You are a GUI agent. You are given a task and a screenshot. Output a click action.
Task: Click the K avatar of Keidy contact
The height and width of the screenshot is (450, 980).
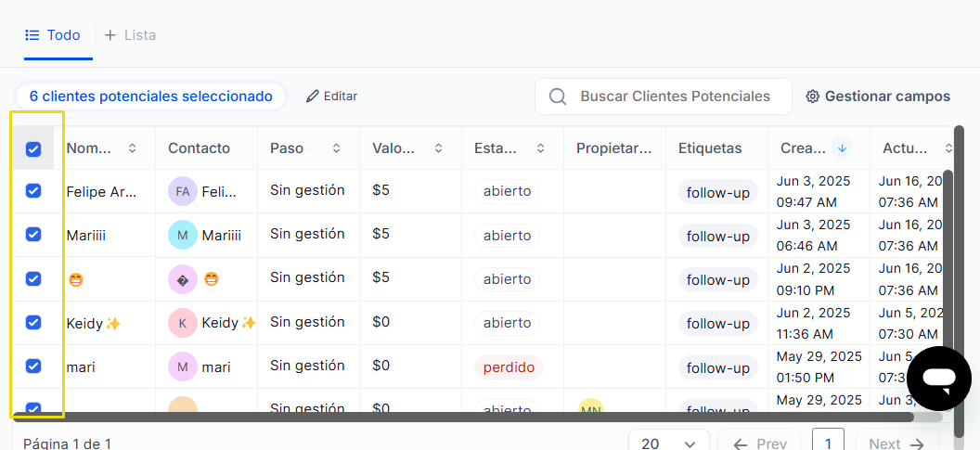[x=183, y=323]
